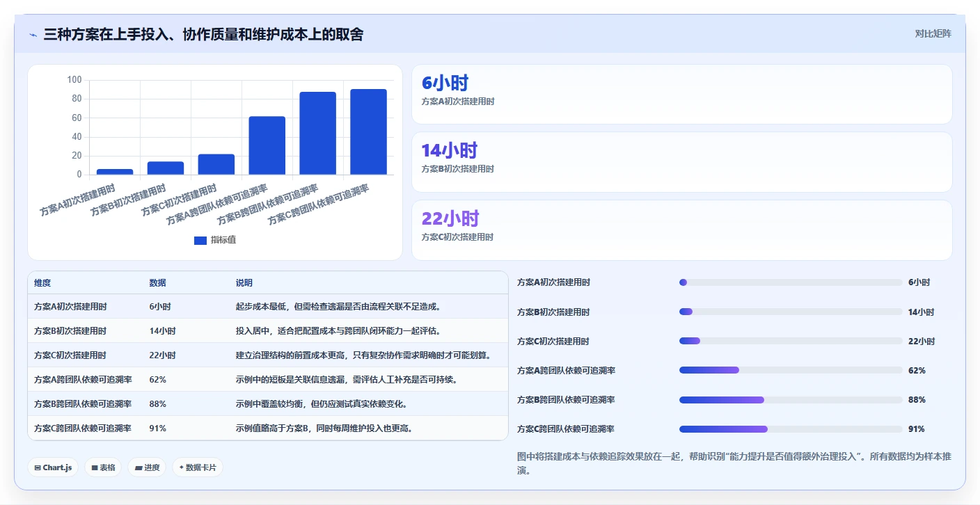Click the 方案A跨团队依赖可追溯率 progress bar
This screenshot has width=980, height=505.
tap(791, 370)
